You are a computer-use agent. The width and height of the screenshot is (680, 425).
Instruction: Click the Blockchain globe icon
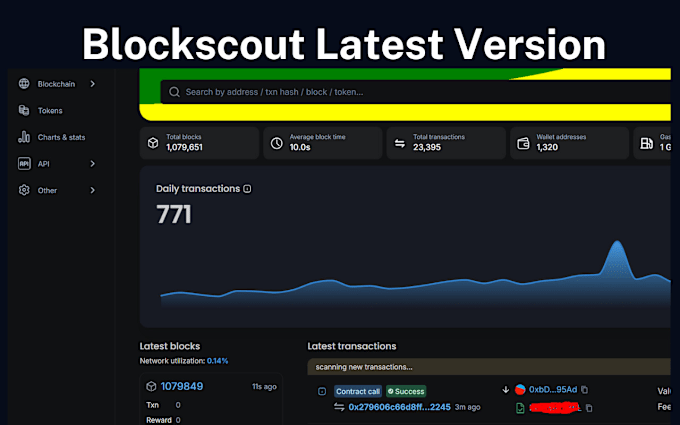(x=24, y=83)
